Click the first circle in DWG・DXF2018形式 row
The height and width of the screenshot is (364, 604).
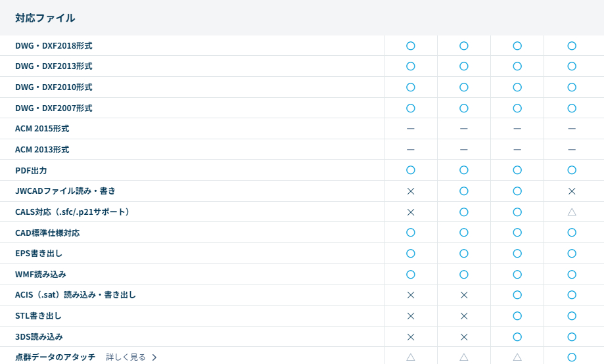click(411, 46)
